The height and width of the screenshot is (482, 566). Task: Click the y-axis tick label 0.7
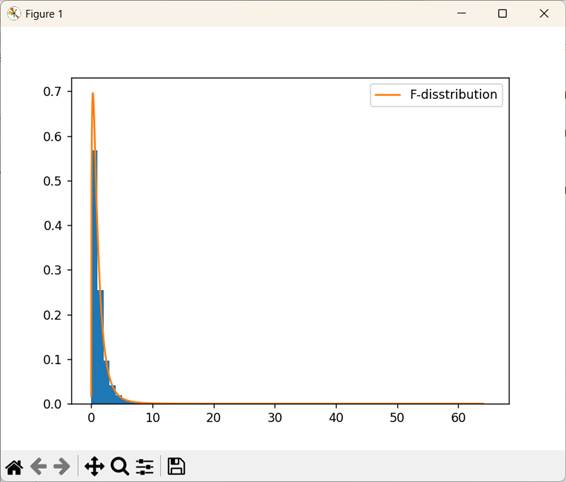coord(52,92)
